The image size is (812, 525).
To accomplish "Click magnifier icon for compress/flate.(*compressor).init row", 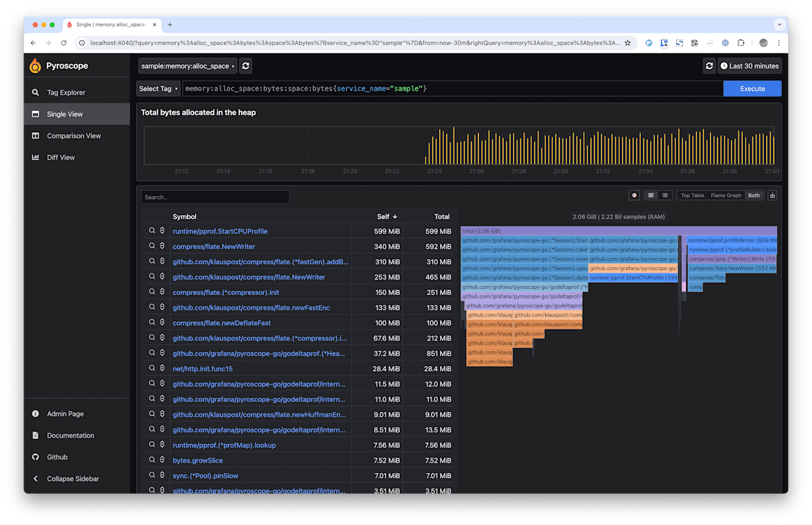I will (152, 292).
